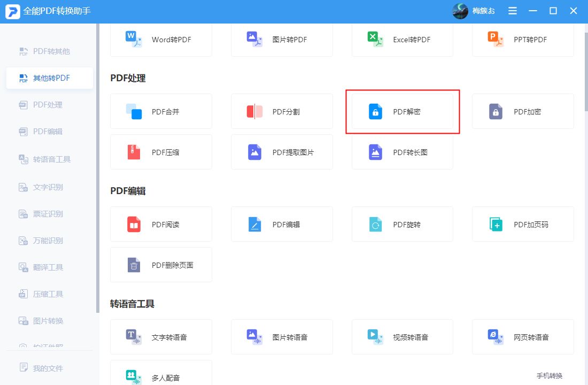Open the PDF转长图 converter
This screenshot has width=588, height=385.
click(x=402, y=152)
